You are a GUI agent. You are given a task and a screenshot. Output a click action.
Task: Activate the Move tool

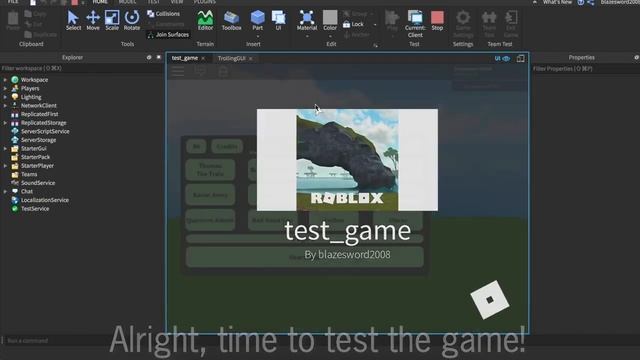[93, 20]
